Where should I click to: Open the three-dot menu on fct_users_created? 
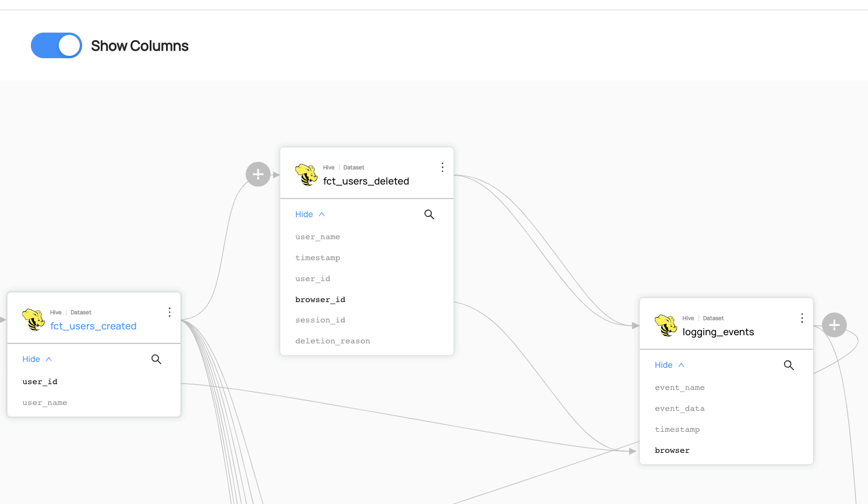pos(170,312)
